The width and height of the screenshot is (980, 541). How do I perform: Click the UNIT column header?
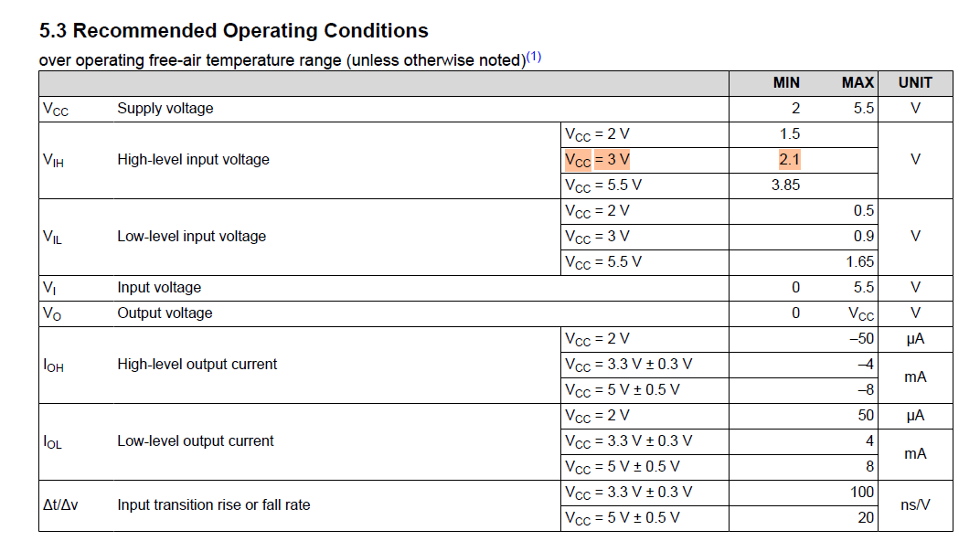point(914,83)
